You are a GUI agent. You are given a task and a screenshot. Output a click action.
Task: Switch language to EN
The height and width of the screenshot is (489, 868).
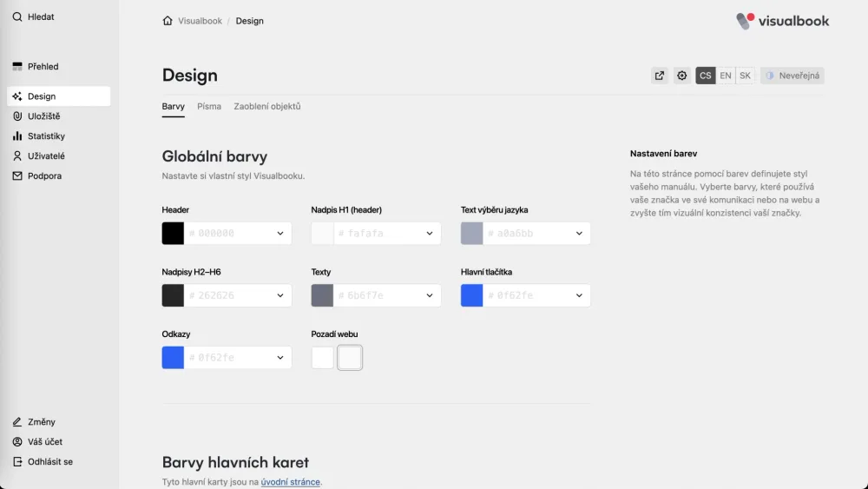pos(725,76)
